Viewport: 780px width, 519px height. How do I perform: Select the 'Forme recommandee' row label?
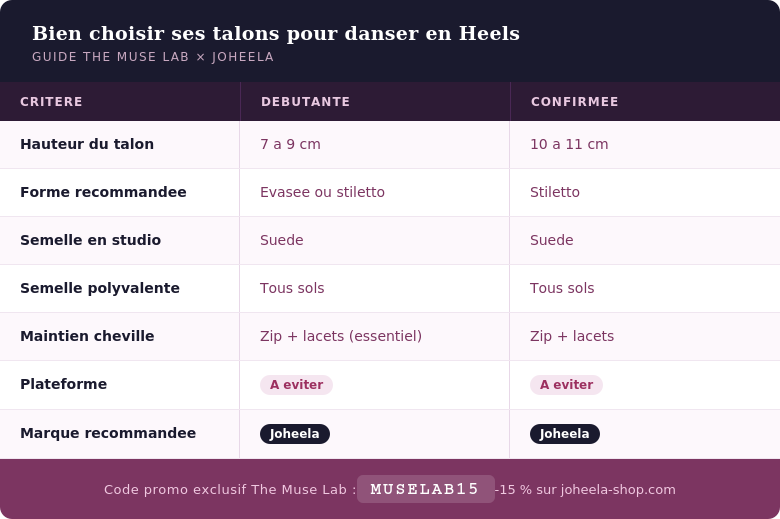click(103, 192)
